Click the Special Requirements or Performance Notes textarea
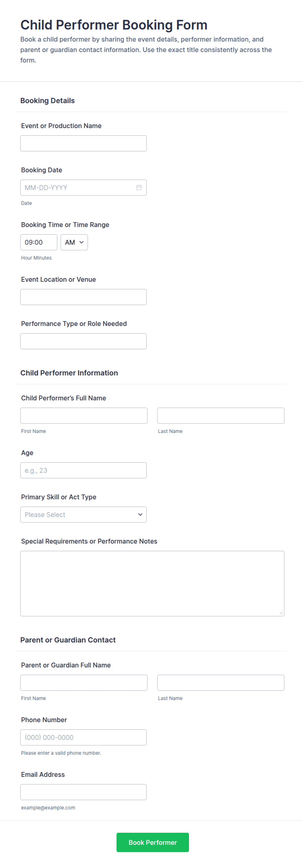This screenshot has height=868, width=302. point(152,583)
